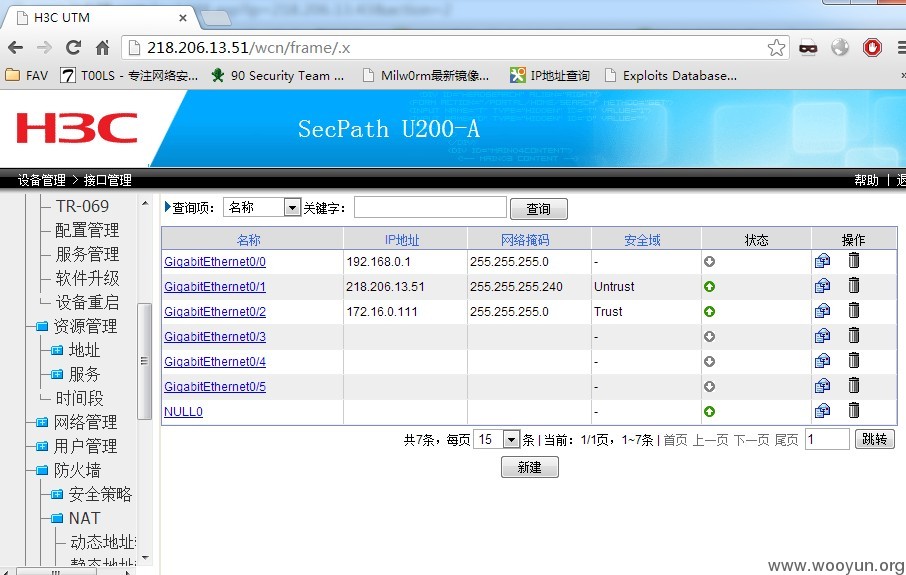Expand the 网络管理 tree node

[x=42, y=422]
